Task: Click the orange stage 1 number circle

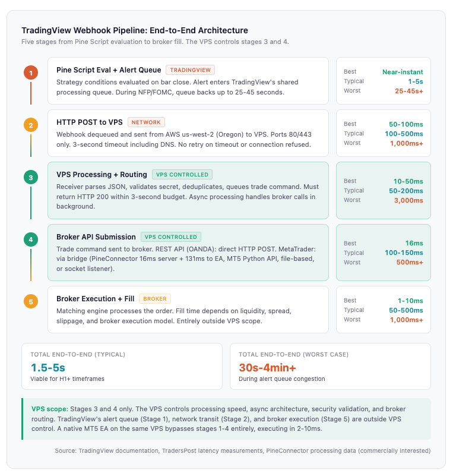Action: click(x=31, y=73)
